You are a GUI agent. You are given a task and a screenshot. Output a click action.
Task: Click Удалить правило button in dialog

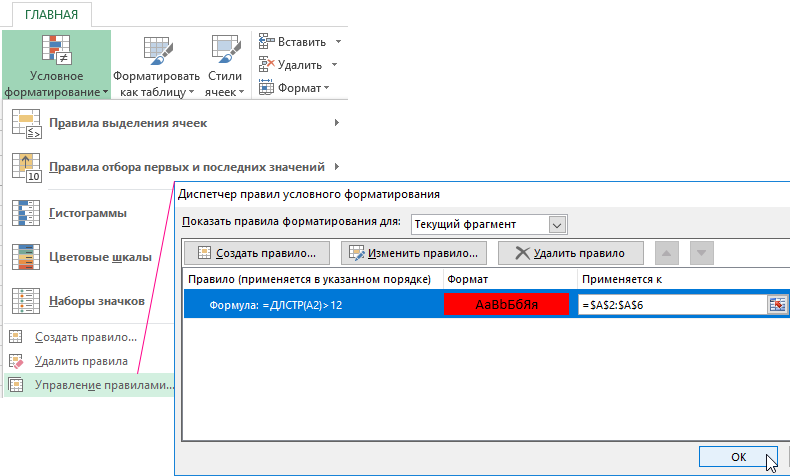[571, 253]
